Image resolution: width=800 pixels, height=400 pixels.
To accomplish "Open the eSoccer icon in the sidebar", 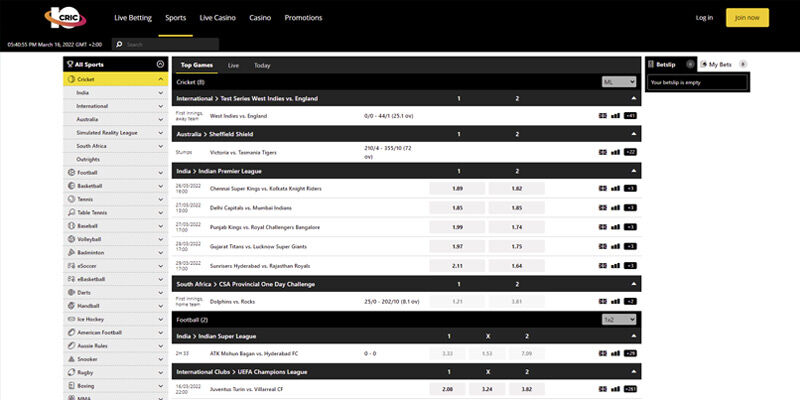I will pos(71,266).
